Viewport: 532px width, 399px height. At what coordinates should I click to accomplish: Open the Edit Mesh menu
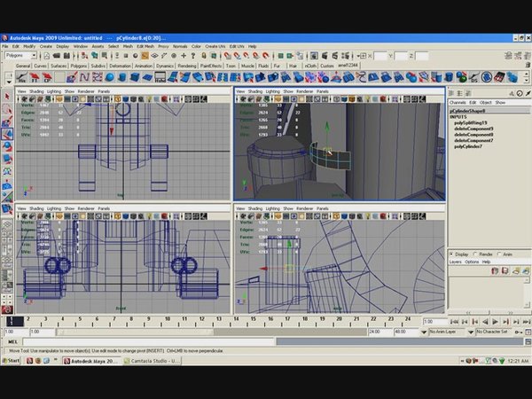(145, 46)
